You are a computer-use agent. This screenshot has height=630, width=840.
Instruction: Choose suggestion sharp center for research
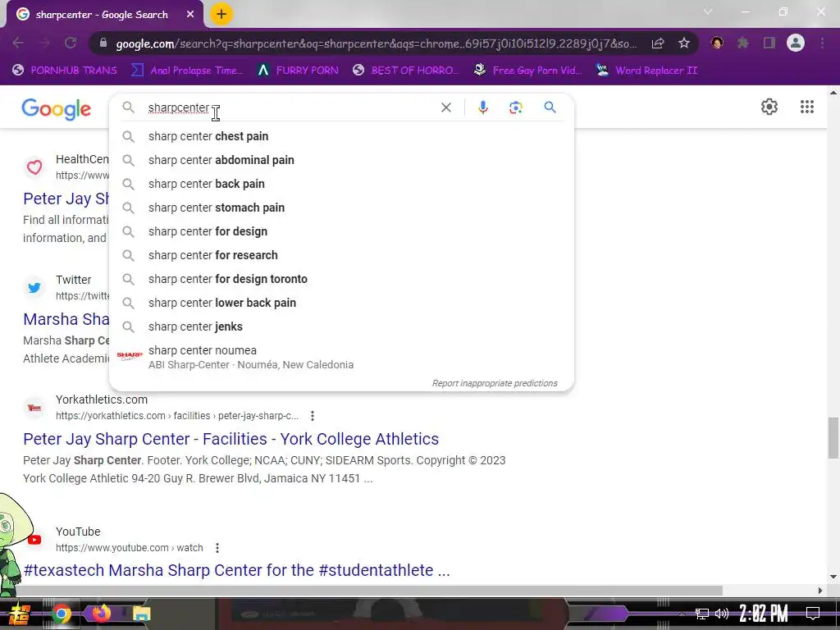pyautogui.click(x=341, y=255)
